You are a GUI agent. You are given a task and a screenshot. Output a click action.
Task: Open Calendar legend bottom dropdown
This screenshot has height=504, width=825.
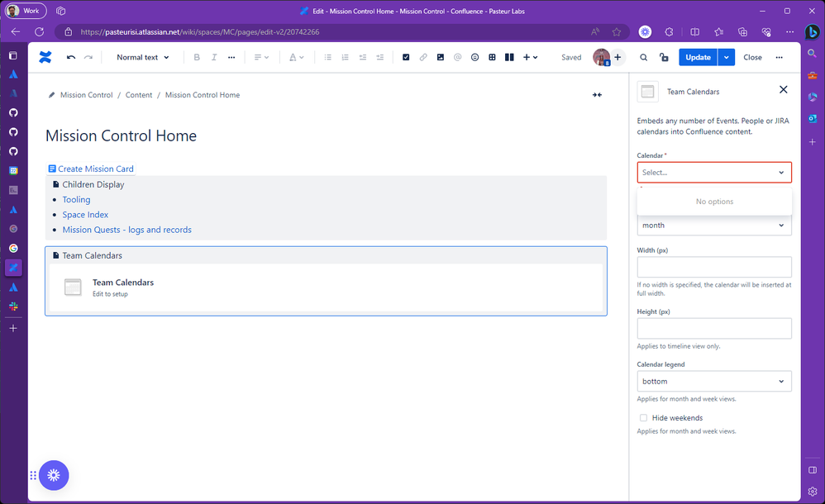714,382
